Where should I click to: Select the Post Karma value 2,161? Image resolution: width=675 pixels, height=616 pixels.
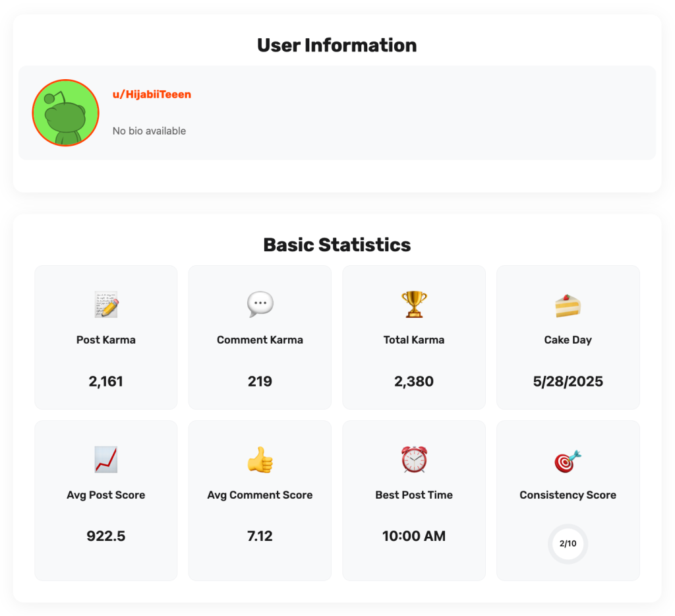pos(106,381)
